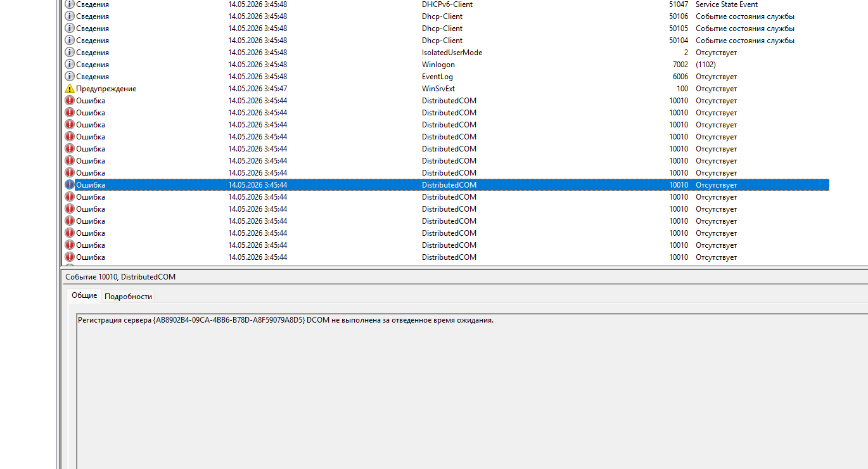Viewport: 868px width, 469px height.
Task: Select the EventLog source cell
Action: click(438, 77)
